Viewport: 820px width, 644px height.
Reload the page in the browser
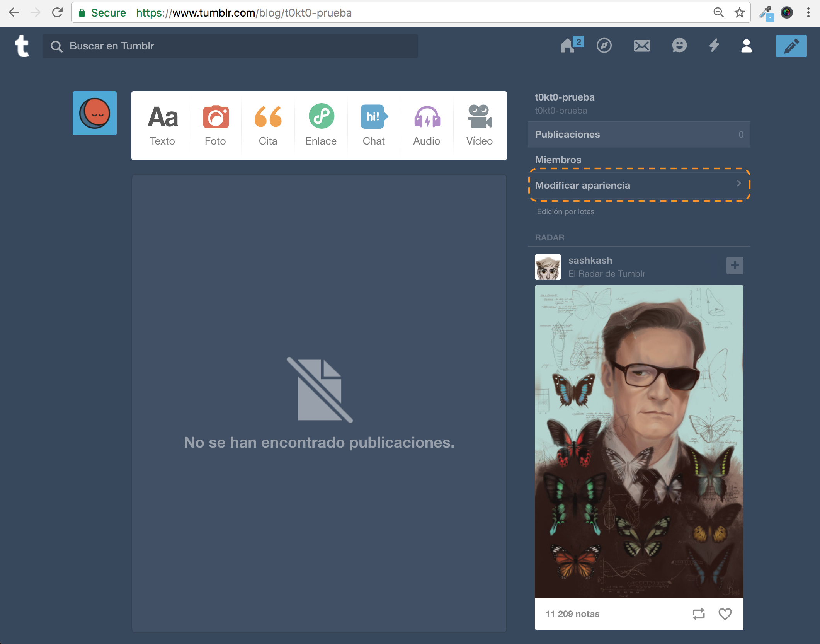pos(58,13)
